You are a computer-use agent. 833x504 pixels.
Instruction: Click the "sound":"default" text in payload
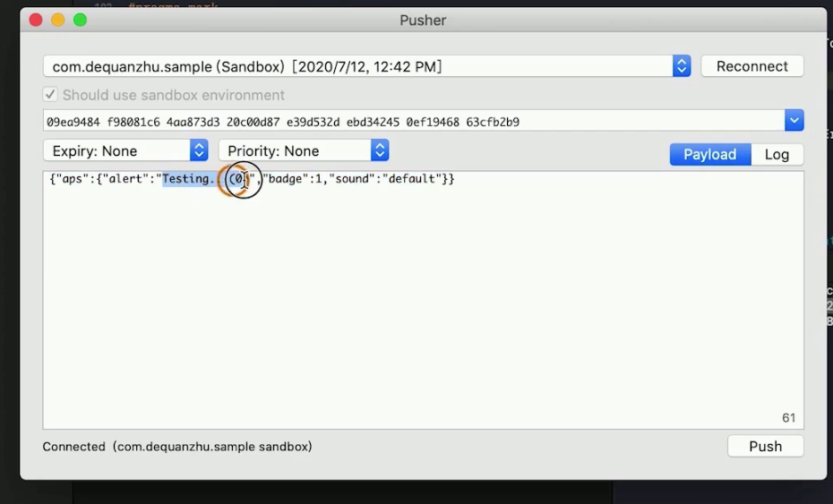[x=385, y=179]
